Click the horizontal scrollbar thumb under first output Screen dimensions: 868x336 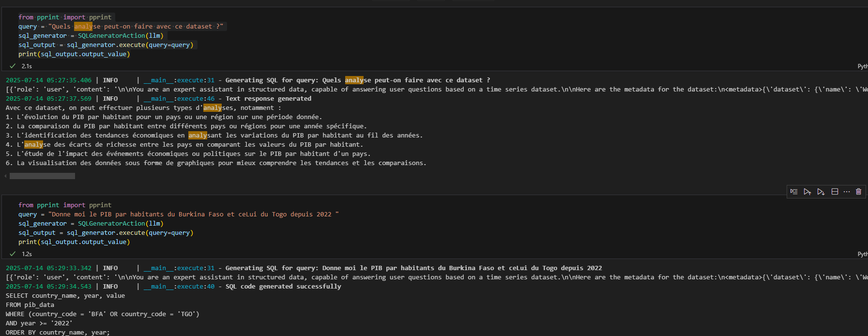[x=42, y=176]
